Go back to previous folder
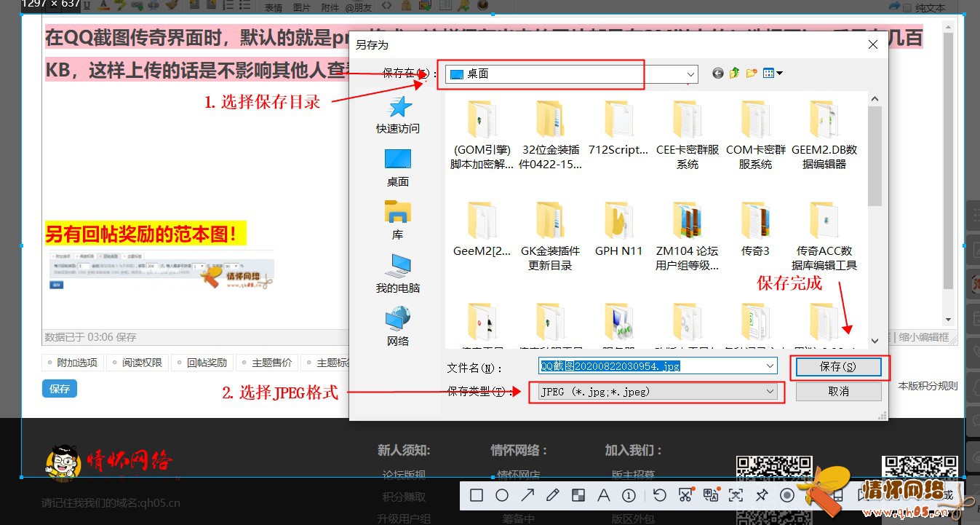Screen dimensions: 980x525 click(x=718, y=74)
